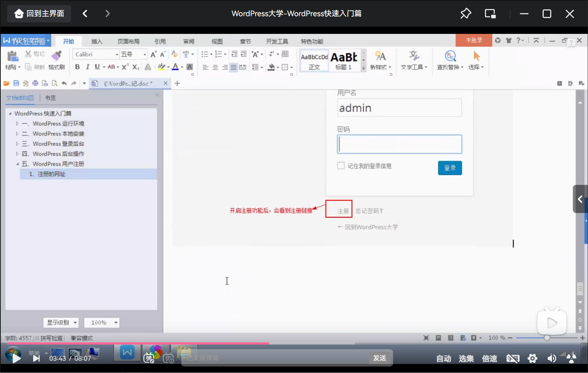Toggle subscript X₂ formatting
Screen dimensions: 588x373
135,67
